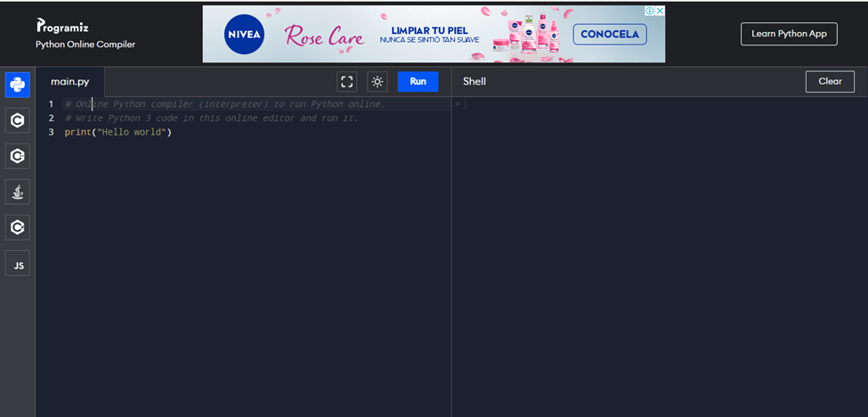This screenshot has width=868, height=417.
Task: Click inside the Shell output prompt area
Action: coord(659,223)
